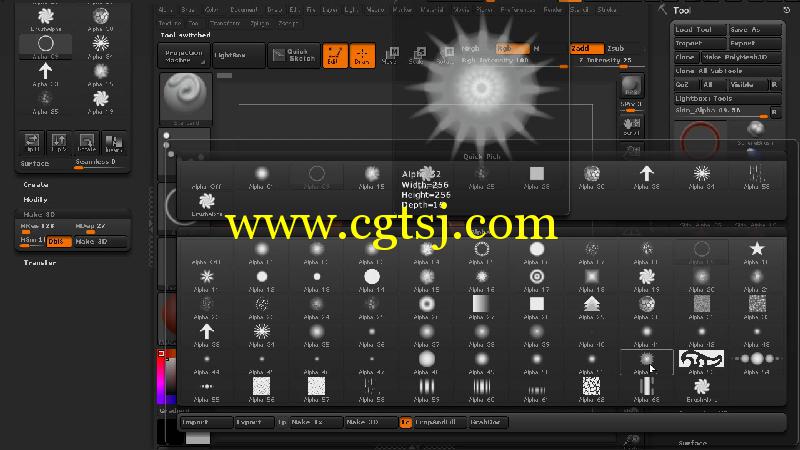The width and height of the screenshot is (800, 450).
Task: Adjust the Seamless slider
Action: click(101, 163)
